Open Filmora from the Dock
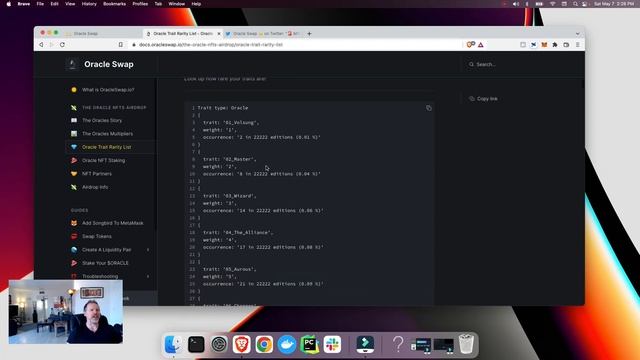 pyautogui.click(x=365, y=344)
